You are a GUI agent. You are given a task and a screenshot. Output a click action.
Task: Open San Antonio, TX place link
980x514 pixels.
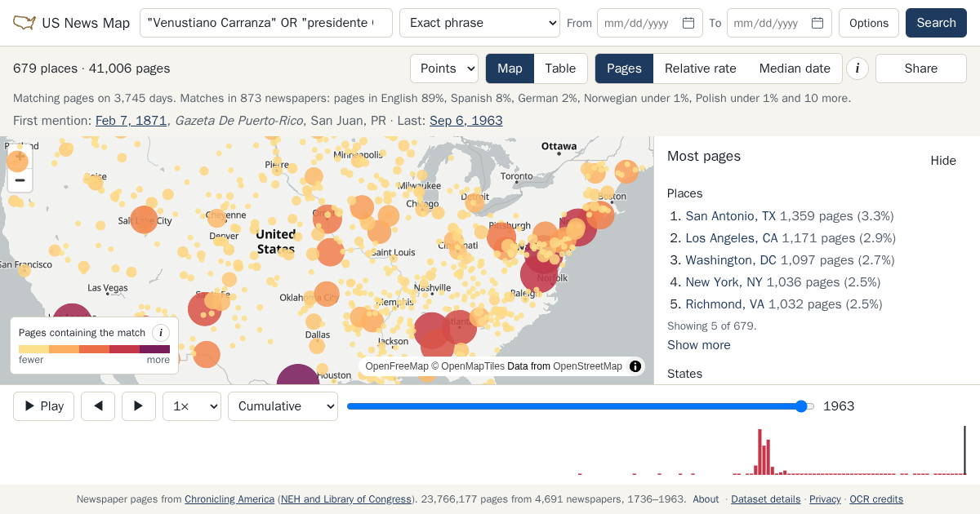(731, 216)
